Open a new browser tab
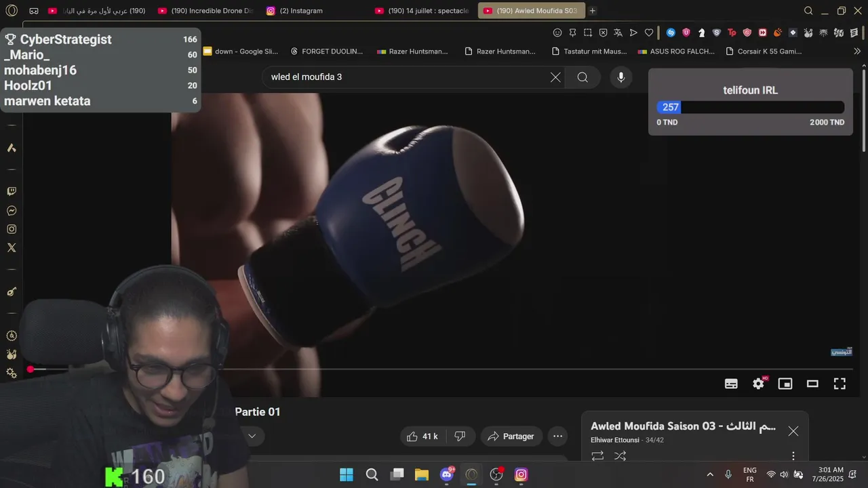 tap(593, 11)
